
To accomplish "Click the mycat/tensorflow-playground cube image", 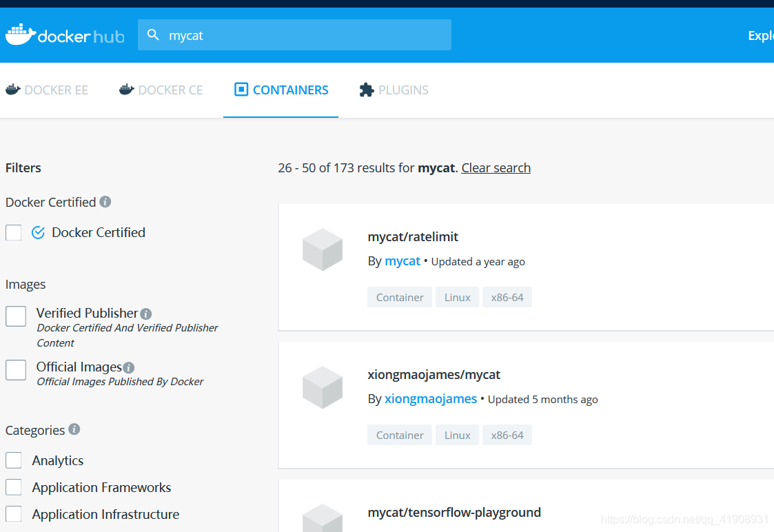I will 323,518.
